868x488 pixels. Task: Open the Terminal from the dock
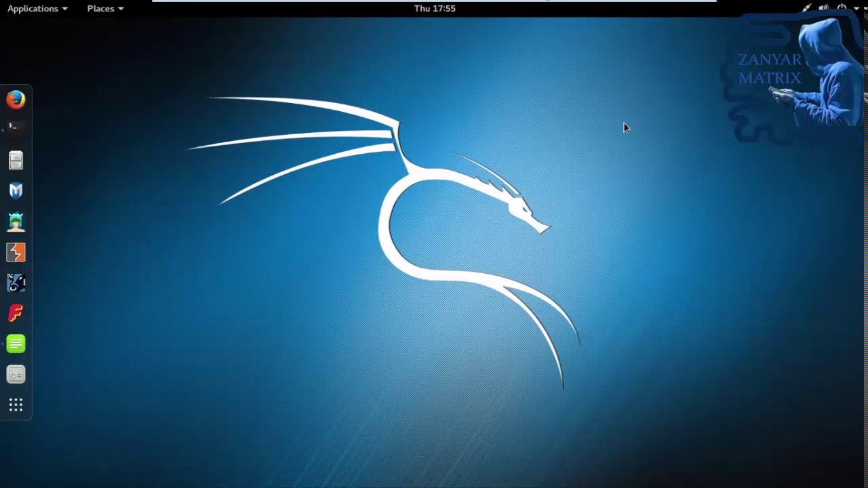[16, 129]
